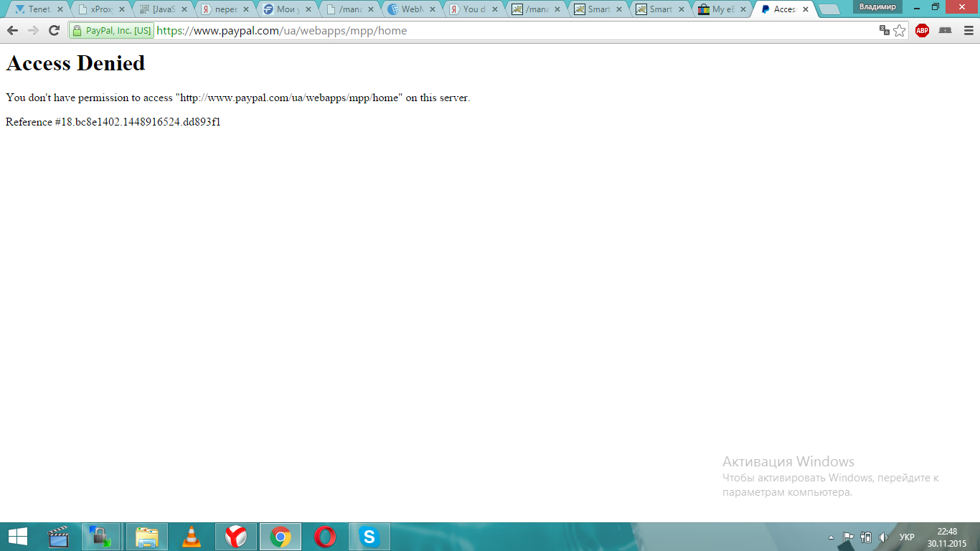
Task: Click the Chrome taskbar icon
Action: (x=281, y=537)
